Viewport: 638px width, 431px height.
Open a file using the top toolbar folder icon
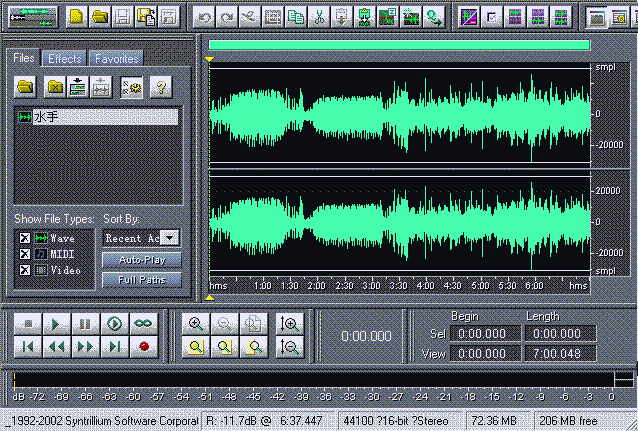tap(100, 17)
